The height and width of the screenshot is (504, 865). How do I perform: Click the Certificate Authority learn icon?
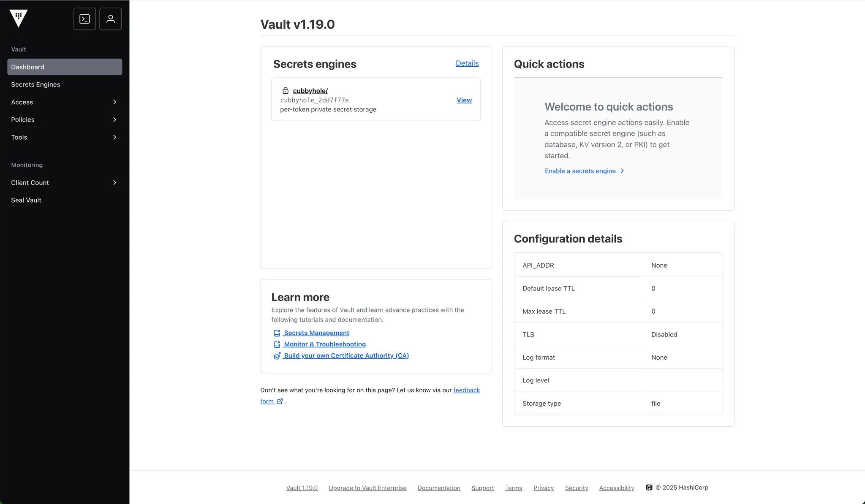point(277,356)
